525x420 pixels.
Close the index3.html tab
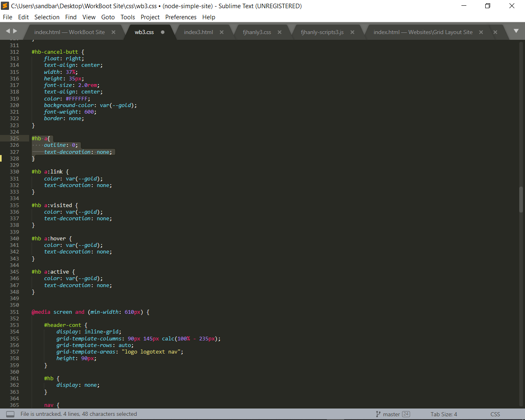coord(222,32)
